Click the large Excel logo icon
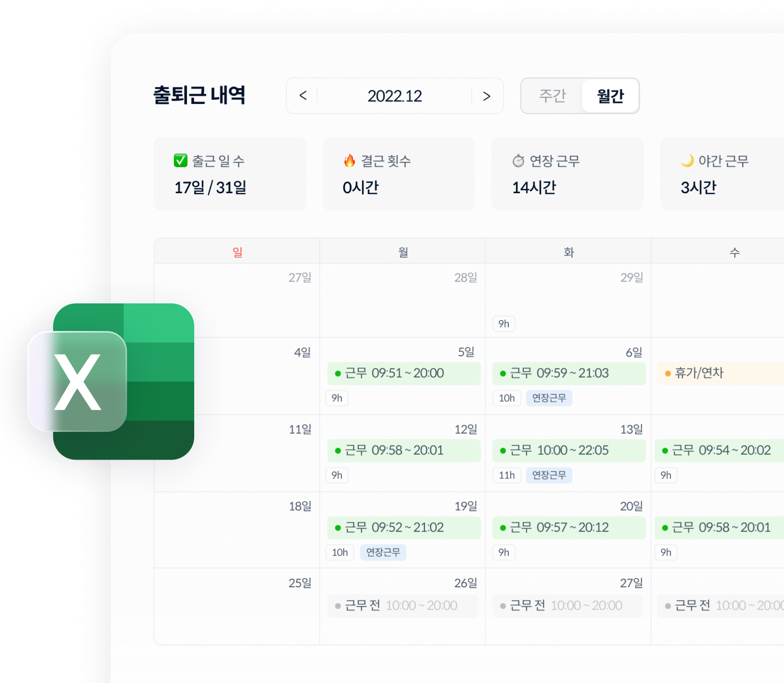 click(x=111, y=382)
